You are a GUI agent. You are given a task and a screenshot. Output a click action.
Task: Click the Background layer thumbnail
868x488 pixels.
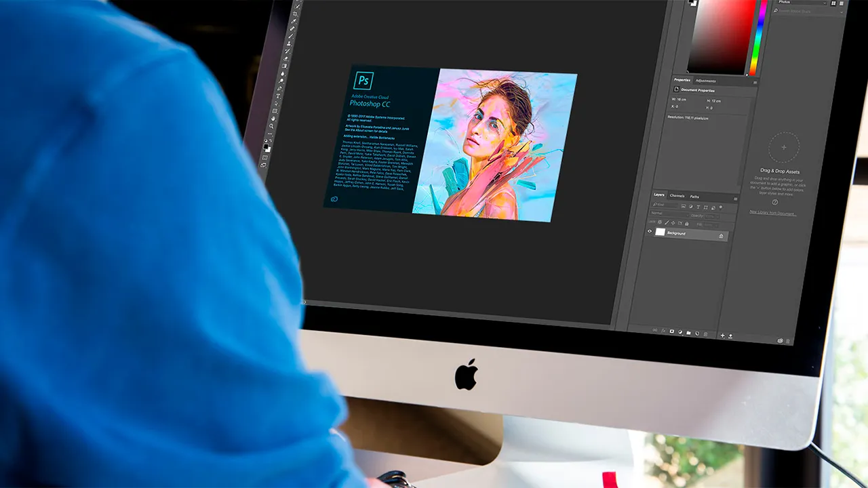(660, 232)
